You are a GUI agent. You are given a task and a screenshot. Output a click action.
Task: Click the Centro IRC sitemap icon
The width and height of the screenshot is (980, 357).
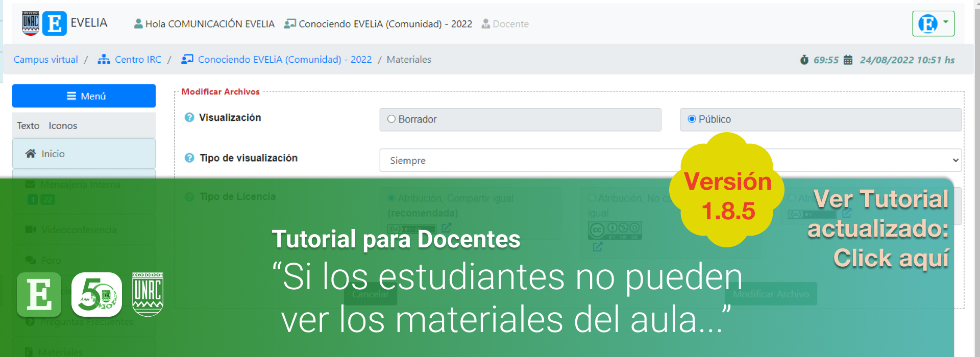click(x=104, y=60)
